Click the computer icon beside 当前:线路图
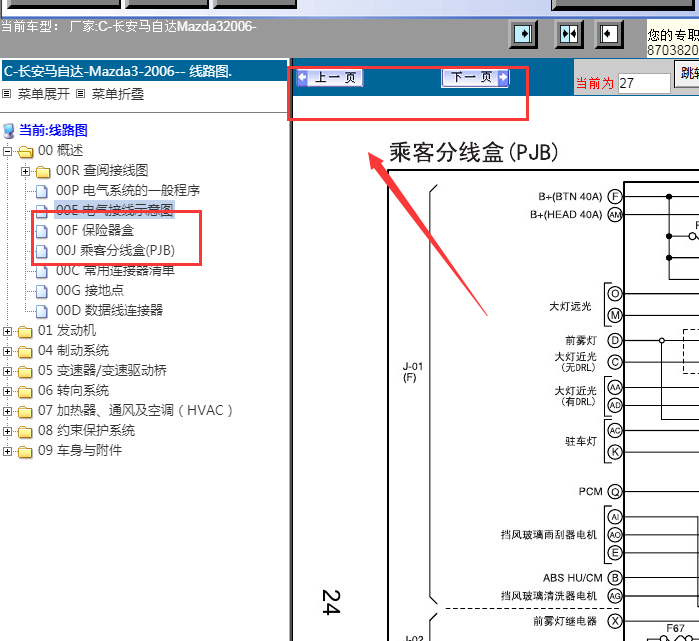This screenshot has width=699, height=641. coord(8,131)
